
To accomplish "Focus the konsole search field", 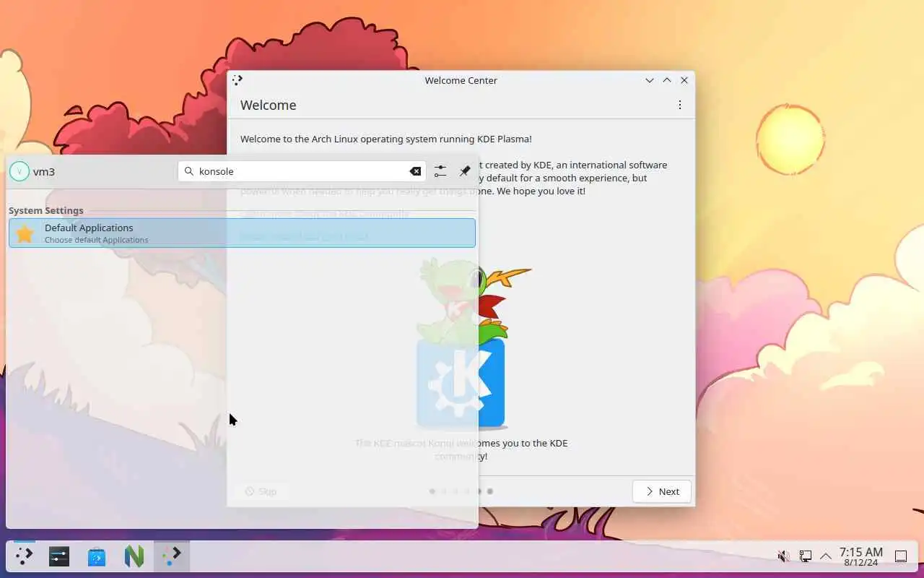I will (x=302, y=171).
